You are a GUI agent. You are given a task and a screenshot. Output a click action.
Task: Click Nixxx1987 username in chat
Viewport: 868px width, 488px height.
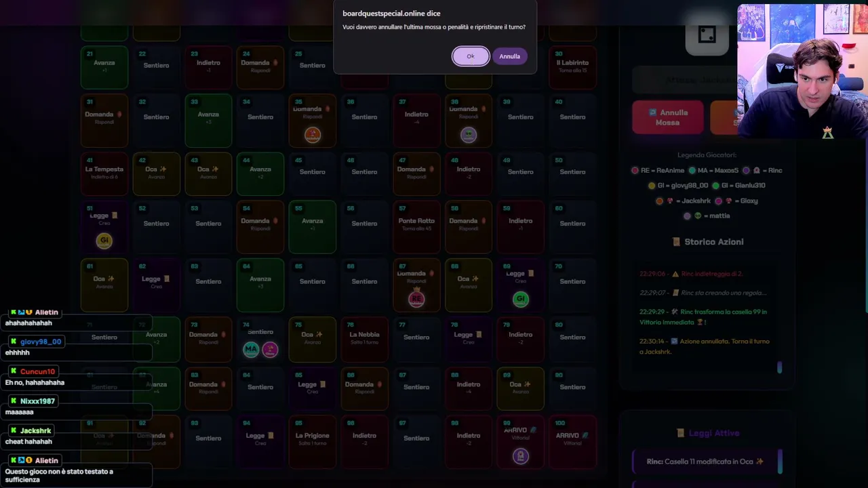pos(37,401)
